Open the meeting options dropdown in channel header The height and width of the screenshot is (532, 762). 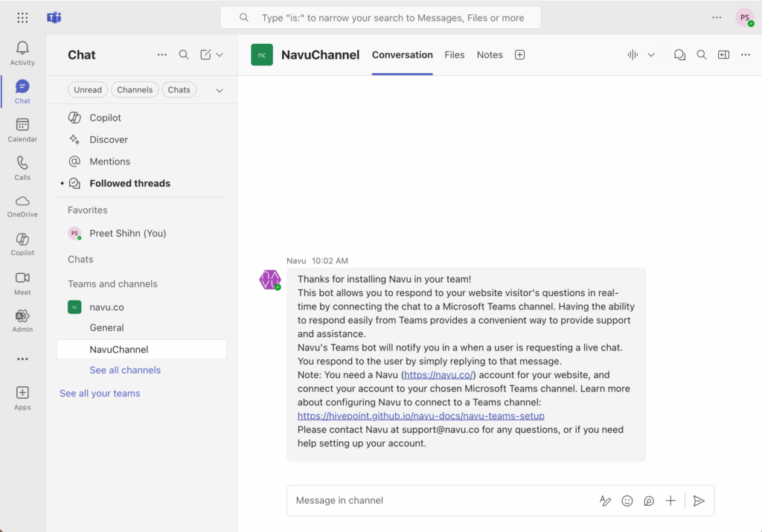(651, 55)
